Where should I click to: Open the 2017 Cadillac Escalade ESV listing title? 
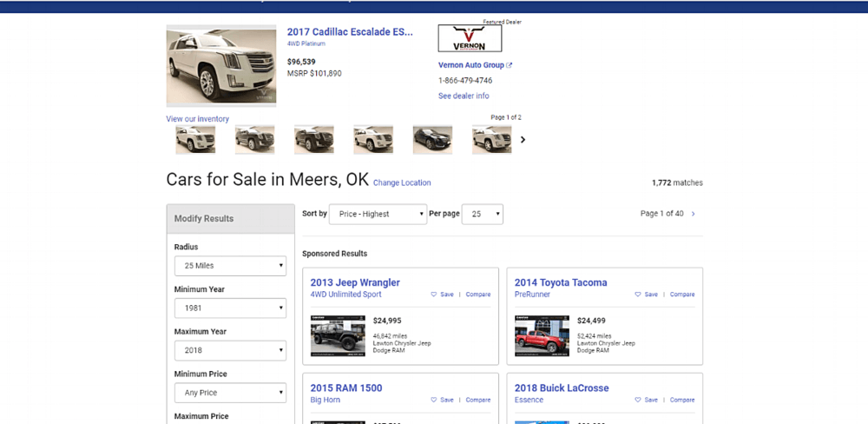(x=350, y=31)
